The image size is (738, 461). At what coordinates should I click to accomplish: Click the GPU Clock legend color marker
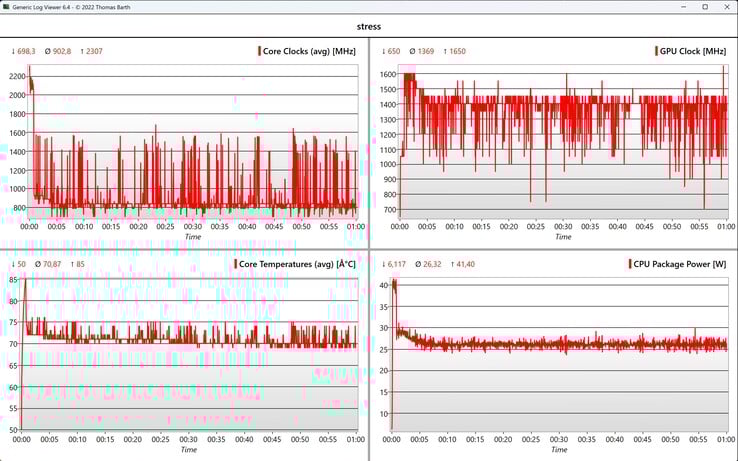(x=656, y=51)
